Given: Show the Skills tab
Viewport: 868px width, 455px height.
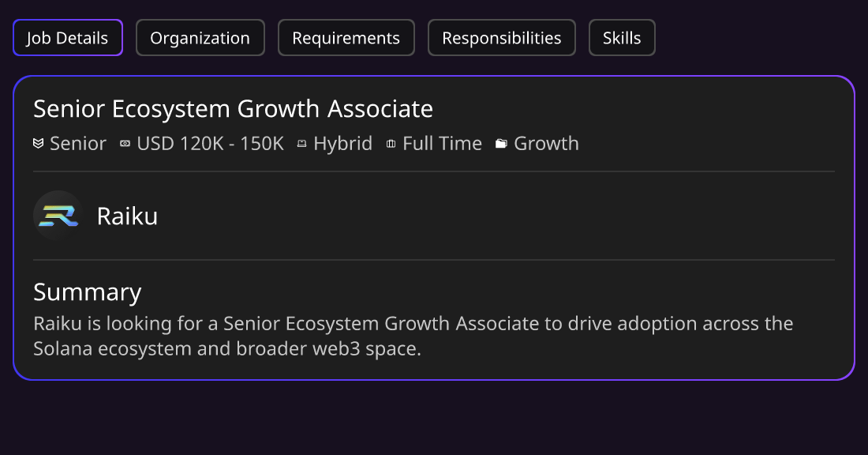Looking at the screenshot, I should pos(622,38).
